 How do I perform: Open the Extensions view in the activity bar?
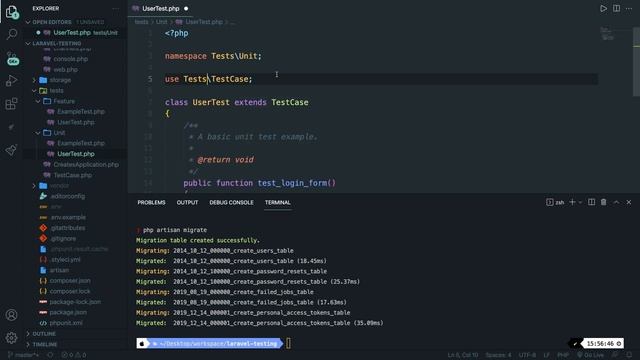click(x=12, y=104)
